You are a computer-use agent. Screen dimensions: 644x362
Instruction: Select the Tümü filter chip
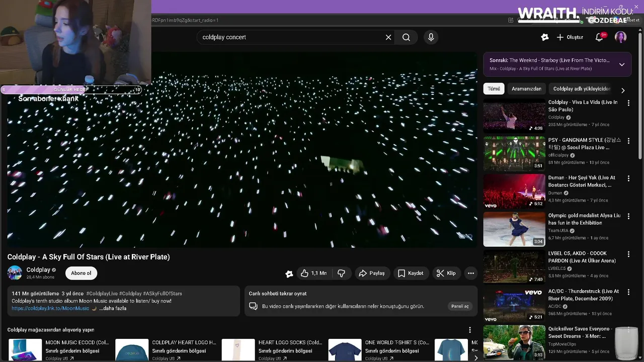point(494,89)
